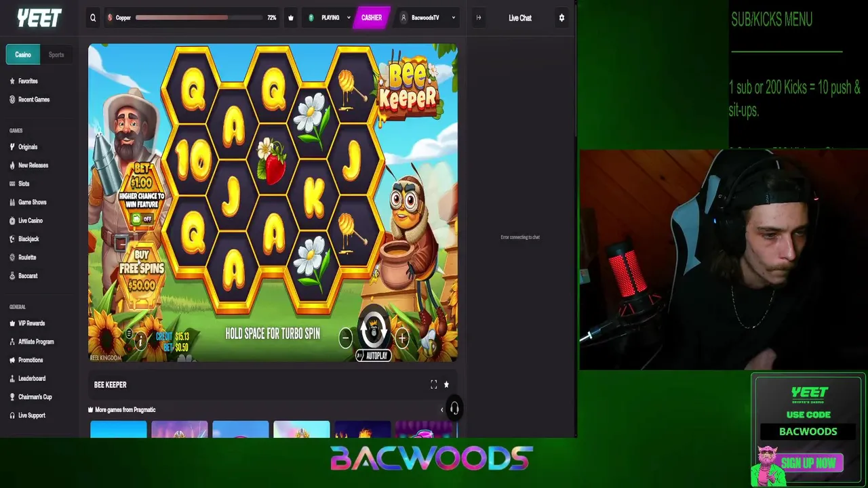The width and height of the screenshot is (868, 488).
Task: Start AUTOPLAY
Action: 374,356
